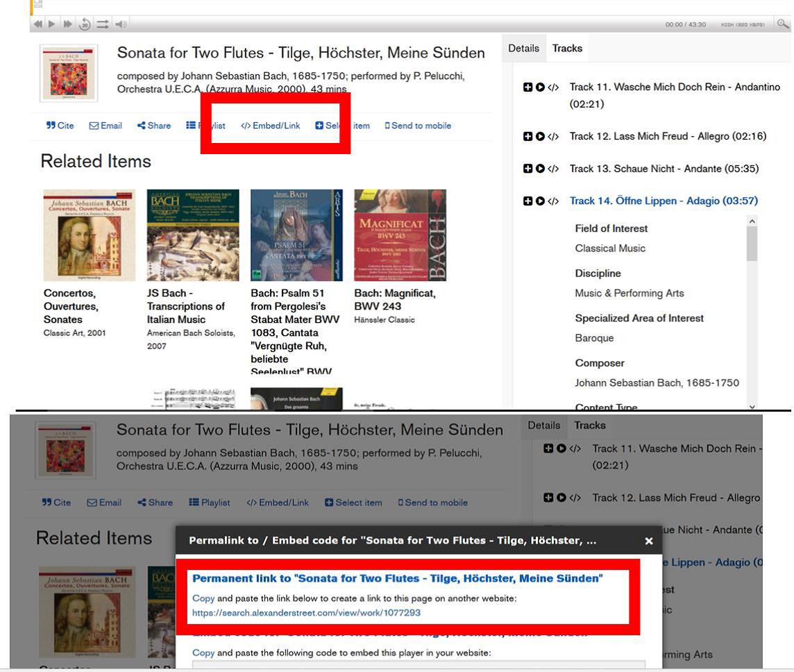This screenshot has height=672, width=794.
Task: Click Share in the dimmed lower page
Action: (155, 503)
